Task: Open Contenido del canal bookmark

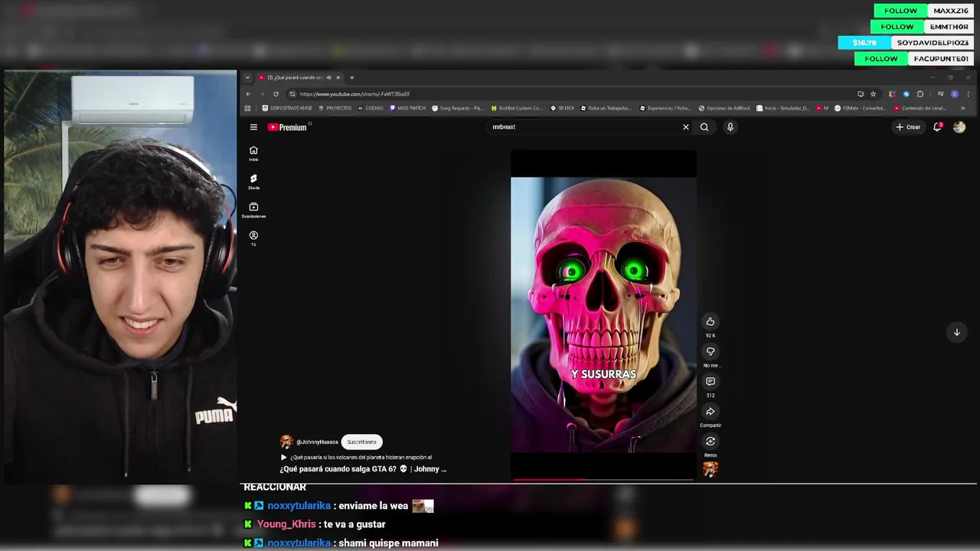Action: click(920, 108)
